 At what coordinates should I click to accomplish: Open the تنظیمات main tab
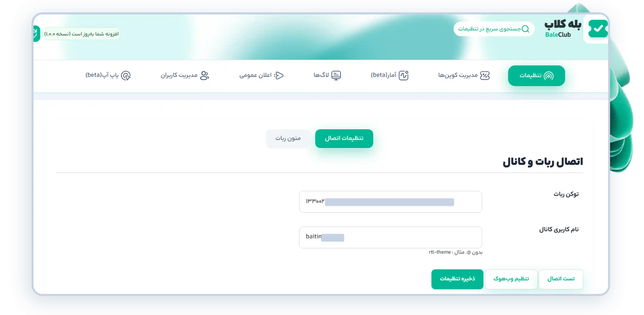pos(536,76)
